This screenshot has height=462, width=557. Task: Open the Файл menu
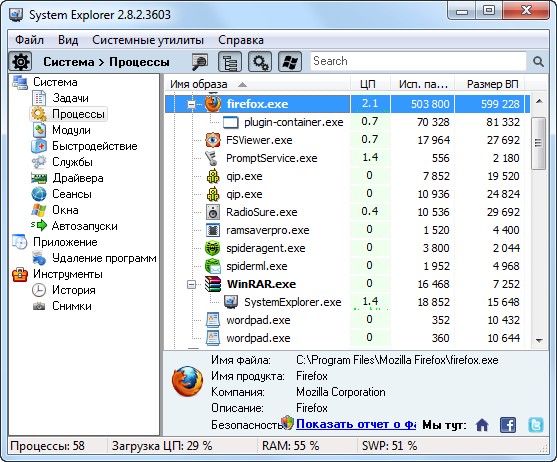tap(29, 40)
